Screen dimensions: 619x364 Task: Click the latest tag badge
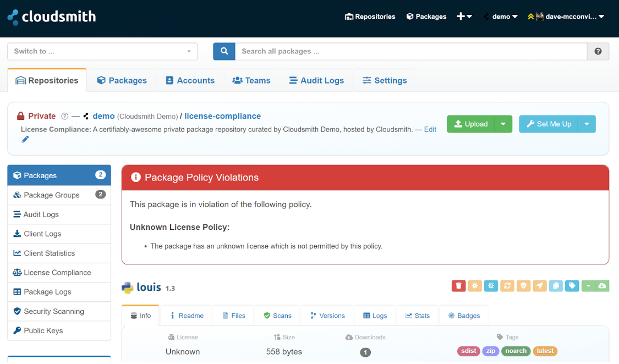coord(545,351)
